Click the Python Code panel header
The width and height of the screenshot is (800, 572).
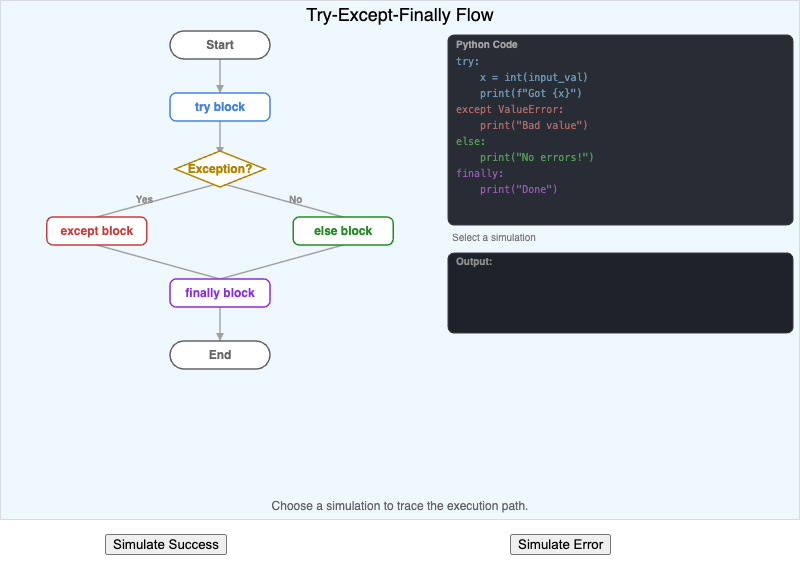(x=487, y=45)
